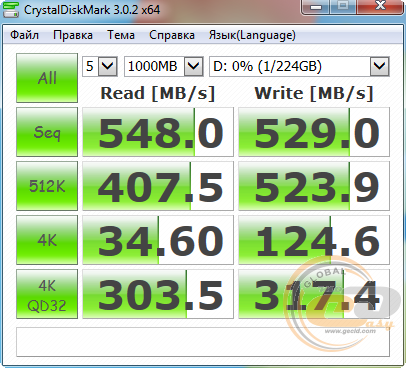Viewport: 406px width, 368px height.
Task: Minimize the CrystalDiskMark window
Action: click(315, 7)
